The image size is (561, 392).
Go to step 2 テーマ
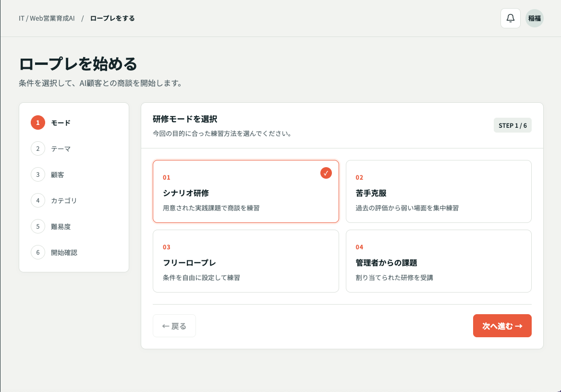click(51, 148)
